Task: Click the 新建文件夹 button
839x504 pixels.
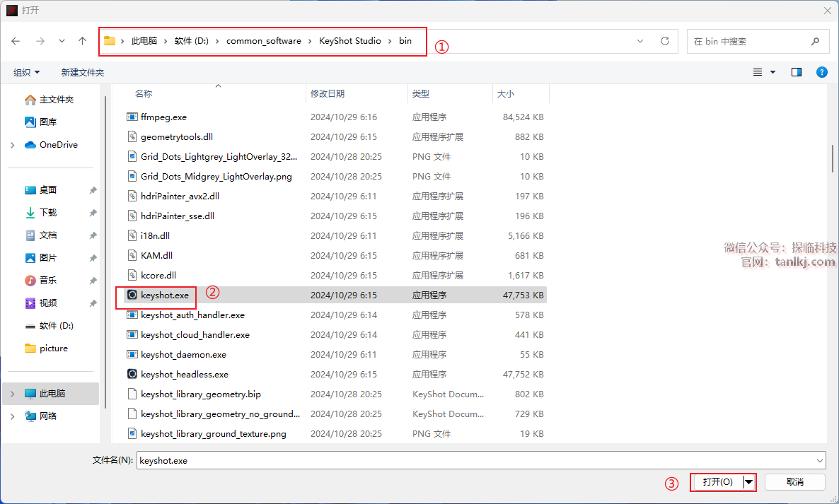Action: tap(82, 72)
